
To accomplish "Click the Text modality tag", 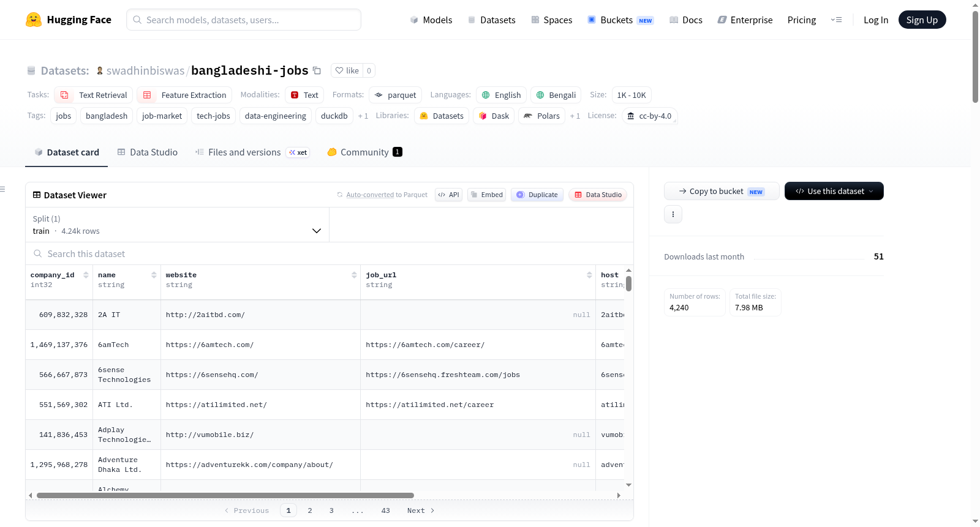I will click(304, 95).
